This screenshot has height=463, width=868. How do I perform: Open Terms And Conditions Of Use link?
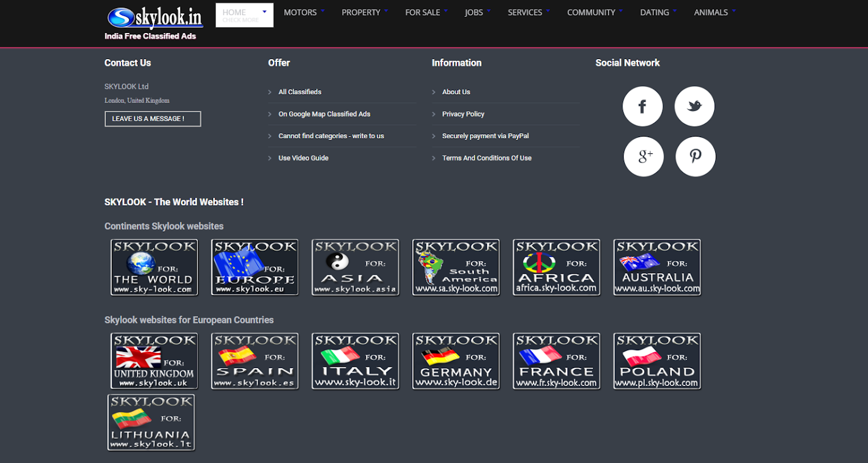coord(487,158)
